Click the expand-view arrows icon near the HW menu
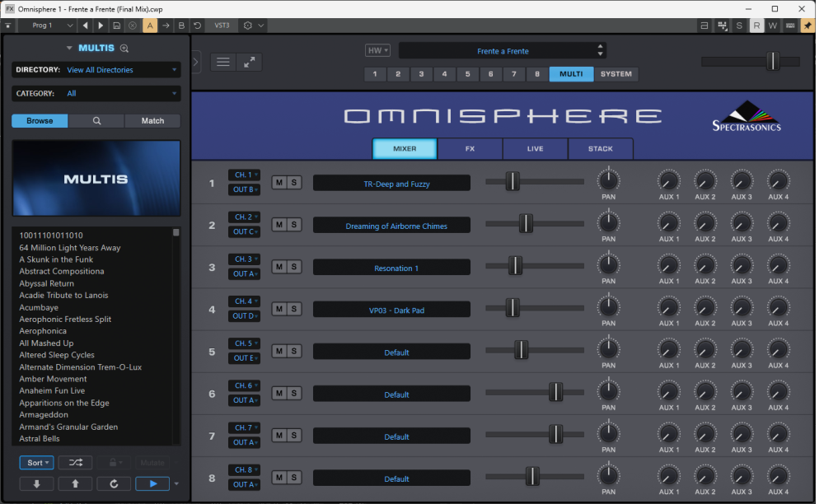The width and height of the screenshot is (824, 504). pos(250,62)
